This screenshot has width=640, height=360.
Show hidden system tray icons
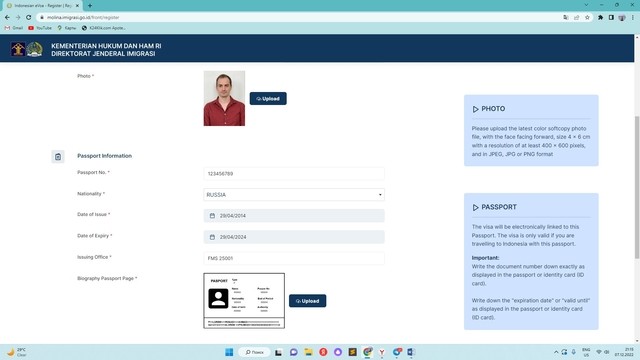556,352
